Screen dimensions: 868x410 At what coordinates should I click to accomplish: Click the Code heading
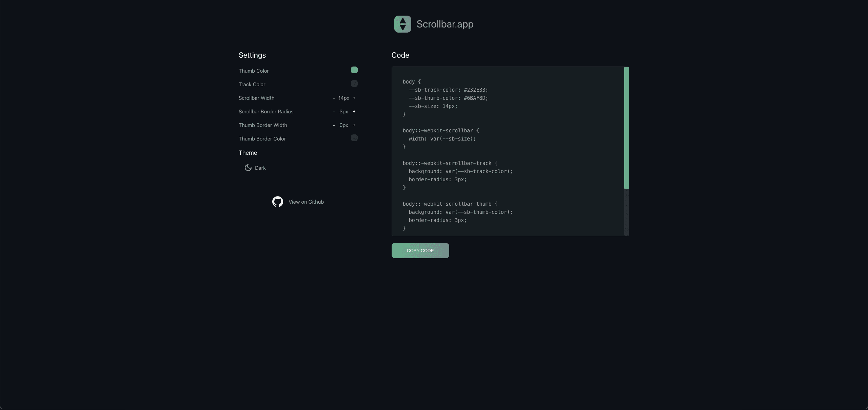(400, 55)
